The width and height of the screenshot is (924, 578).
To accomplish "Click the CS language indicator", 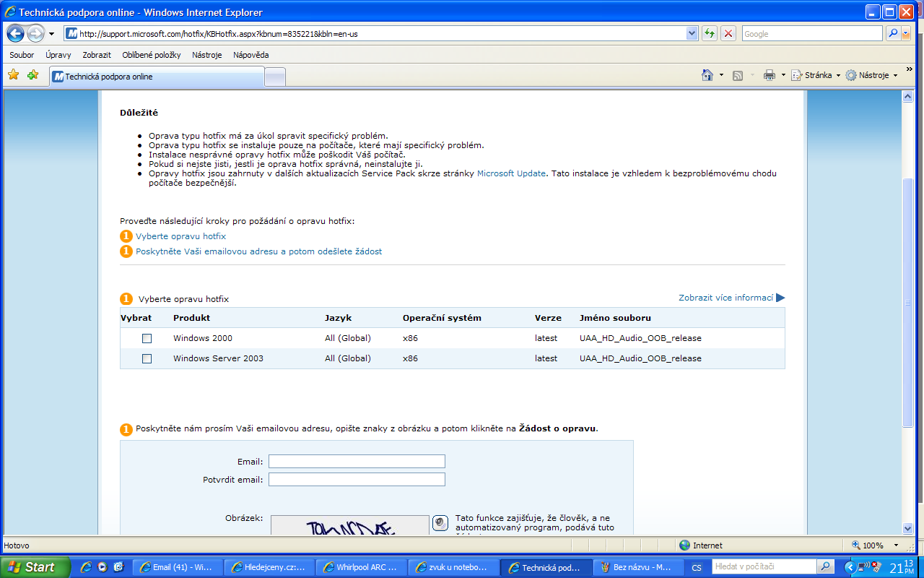I will click(x=697, y=568).
